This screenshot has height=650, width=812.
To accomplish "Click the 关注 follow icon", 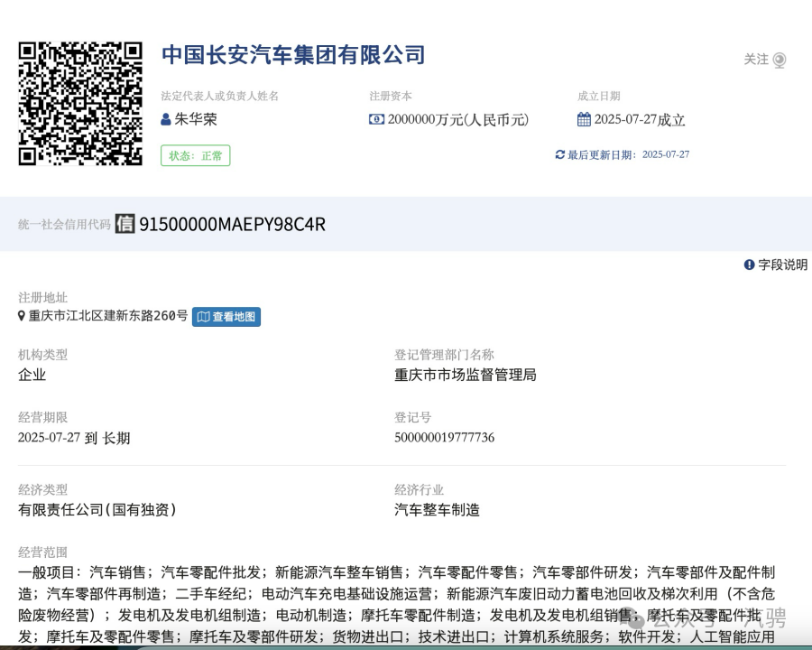I will coord(780,60).
